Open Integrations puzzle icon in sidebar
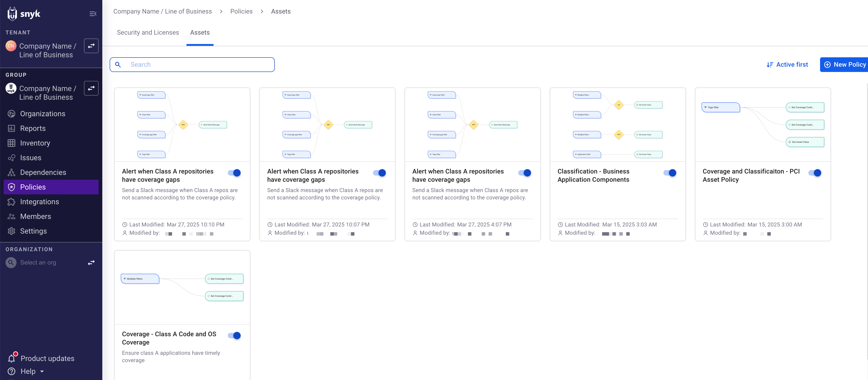This screenshot has width=868, height=380. [x=11, y=202]
